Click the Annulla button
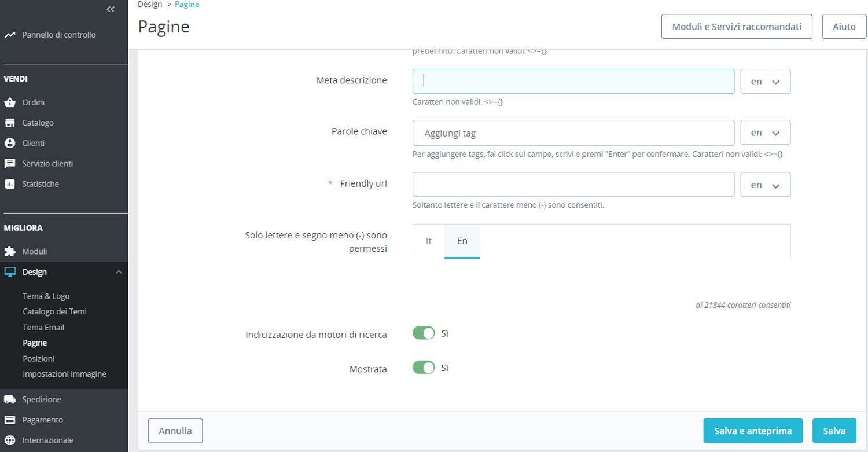 click(175, 431)
